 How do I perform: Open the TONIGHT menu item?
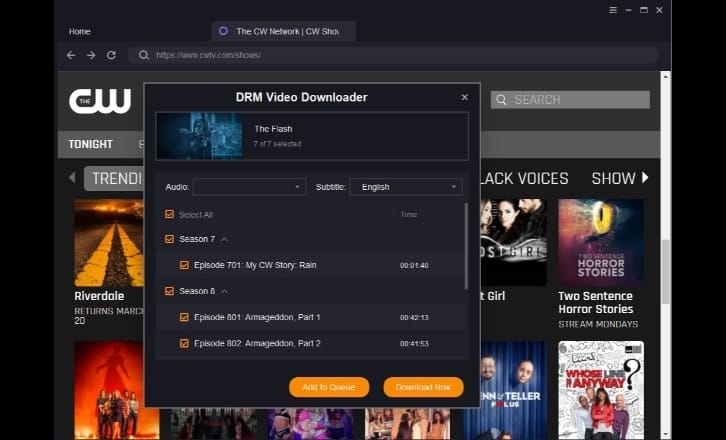[x=91, y=145]
